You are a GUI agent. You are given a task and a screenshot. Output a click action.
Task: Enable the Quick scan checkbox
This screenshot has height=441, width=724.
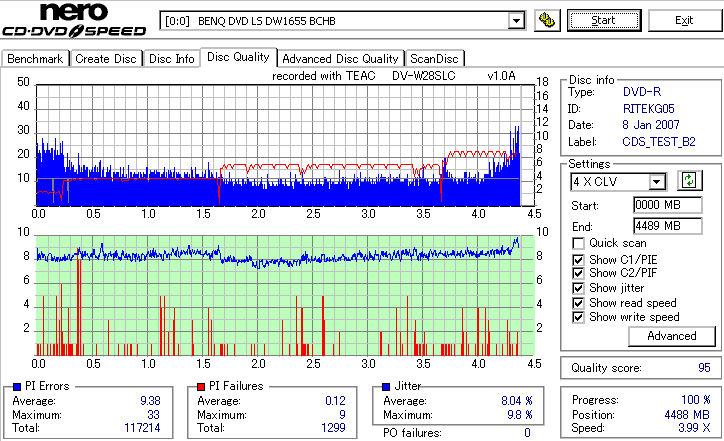578,243
